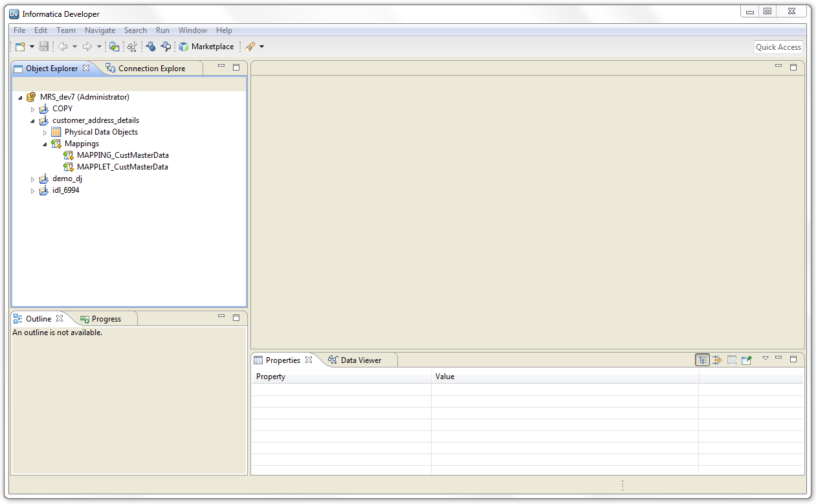816x504 pixels.
Task: Expand the COPY project
Action: pos(32,109)
